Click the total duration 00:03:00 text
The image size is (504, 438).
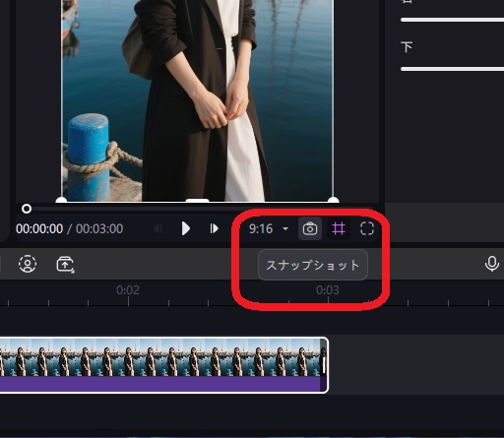coord(99,228)
